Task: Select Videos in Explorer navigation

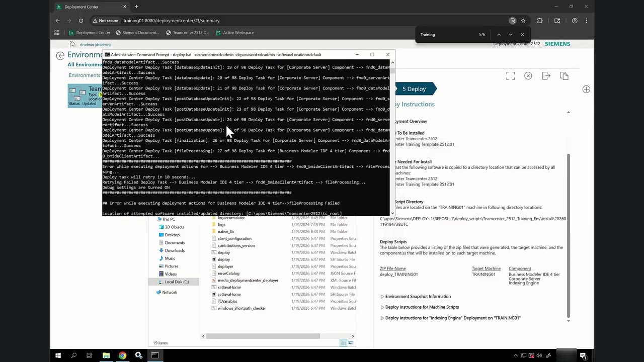Action: 171,274
